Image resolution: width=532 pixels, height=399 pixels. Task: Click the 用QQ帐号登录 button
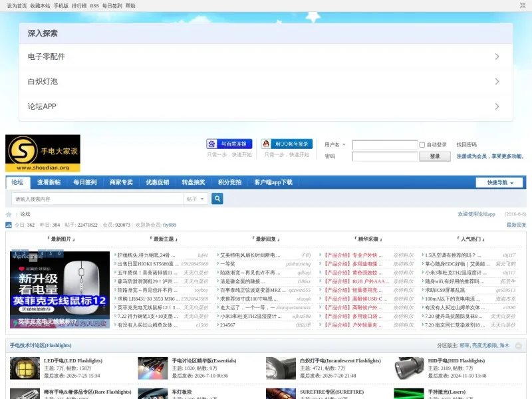(287, 144)
